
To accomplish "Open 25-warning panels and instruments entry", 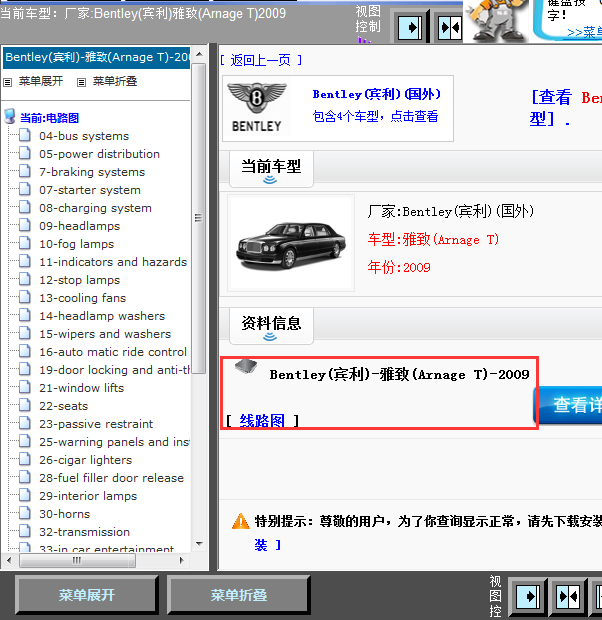I will (x=114, y=442).
